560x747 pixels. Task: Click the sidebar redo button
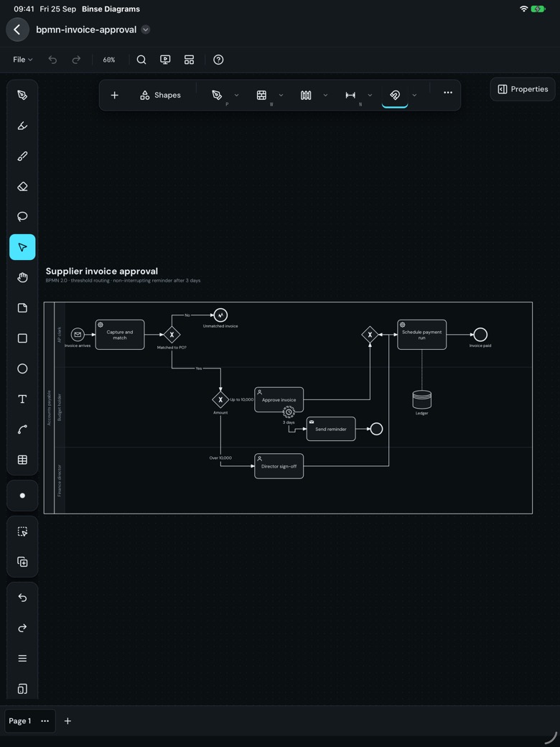(22, 628)
